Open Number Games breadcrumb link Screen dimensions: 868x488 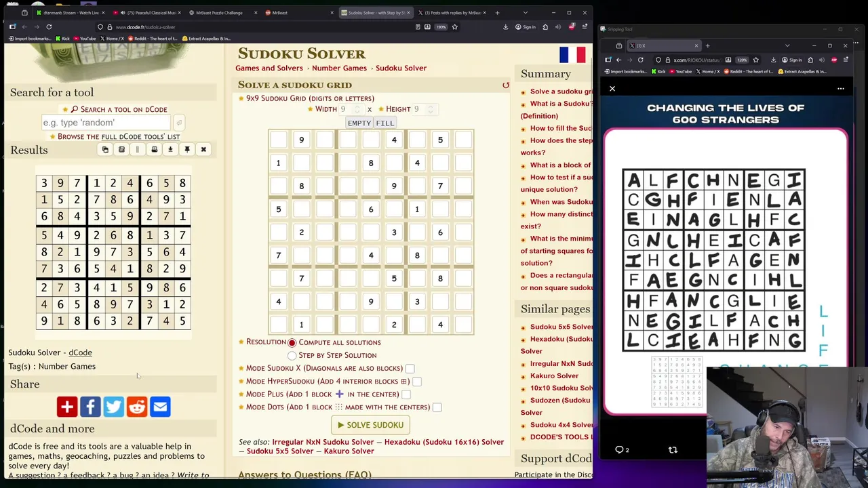coord(339,68)
